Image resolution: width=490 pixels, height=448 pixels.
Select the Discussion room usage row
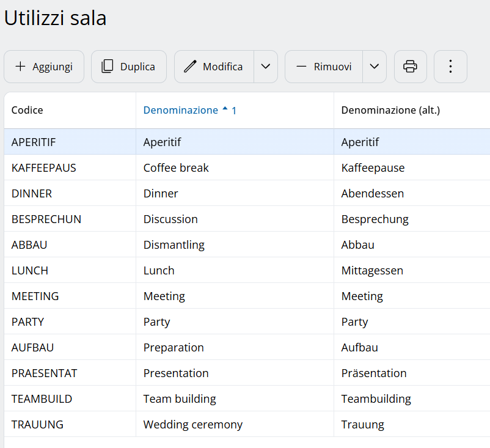[170, 219]
